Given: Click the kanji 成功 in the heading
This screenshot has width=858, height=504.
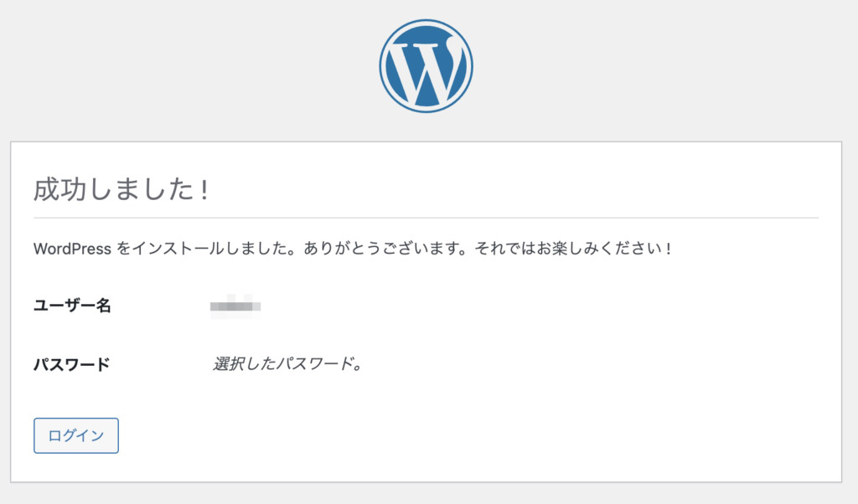Looking at the screenshot, I should pyautogui.click(x=59, y=189).
